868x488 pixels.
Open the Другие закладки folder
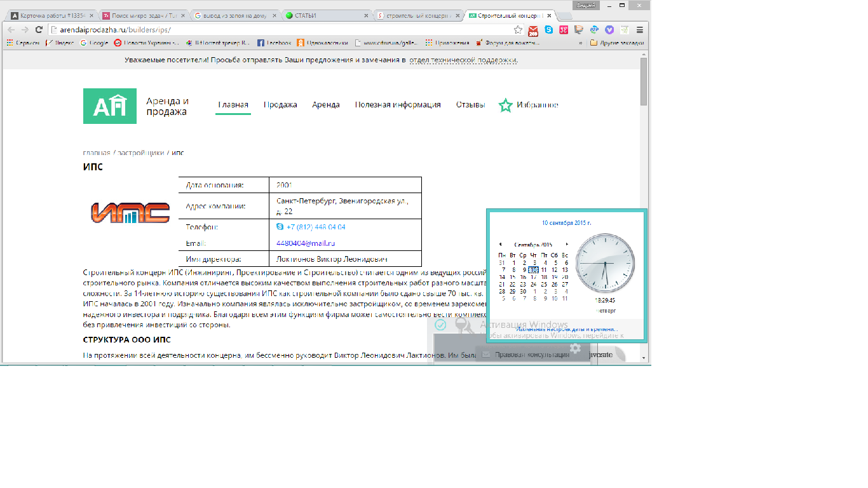[x=616, y=43]
